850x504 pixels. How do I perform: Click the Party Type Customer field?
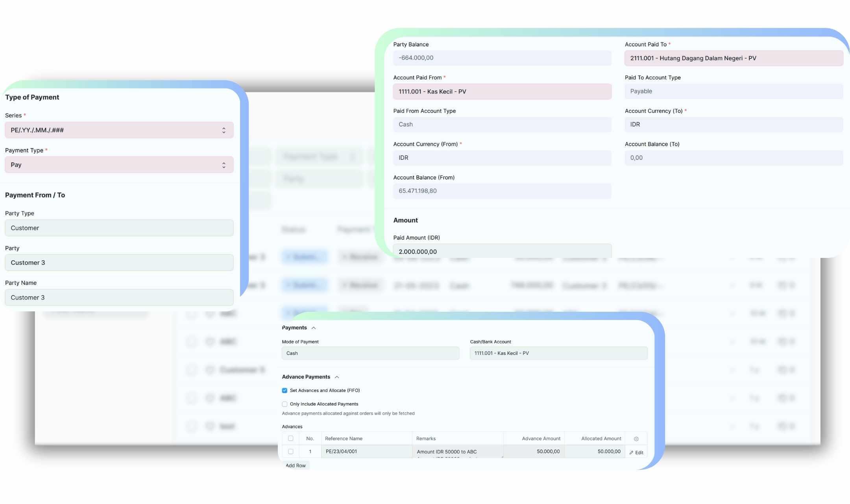[x=119, y=228]
